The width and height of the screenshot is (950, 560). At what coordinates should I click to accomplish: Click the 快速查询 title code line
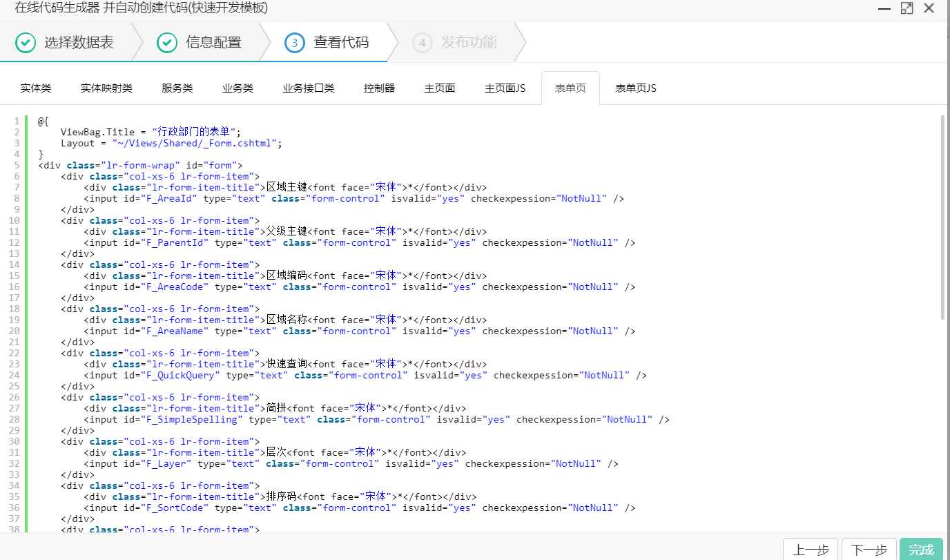tap(285, 364)
